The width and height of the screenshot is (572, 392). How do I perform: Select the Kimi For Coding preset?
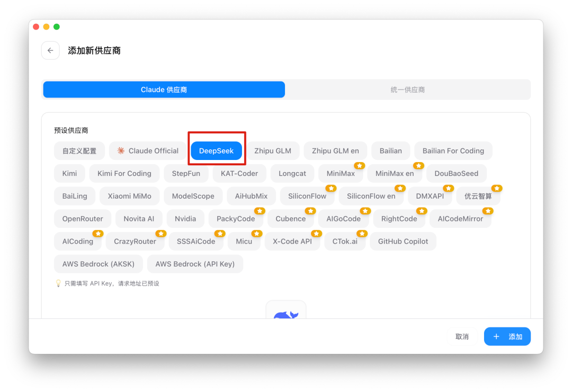[x=124, y=173]
